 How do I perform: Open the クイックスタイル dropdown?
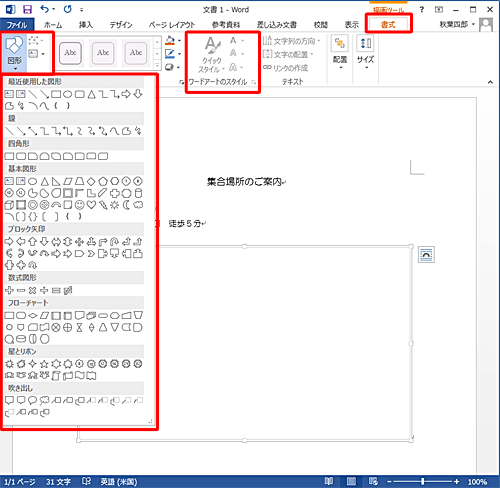(212, 55)
